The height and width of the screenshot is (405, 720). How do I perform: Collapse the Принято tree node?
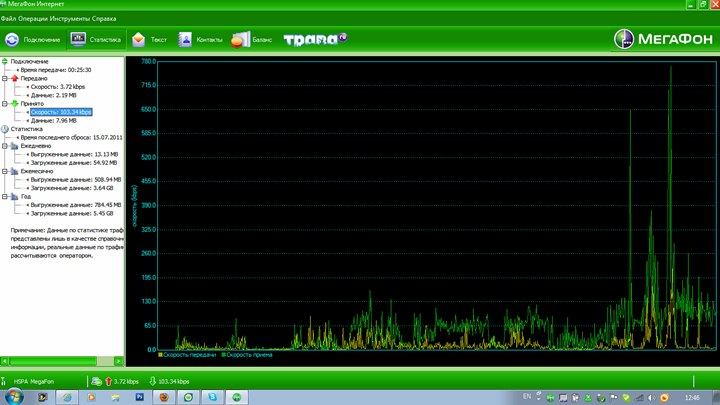click(5, 104)
